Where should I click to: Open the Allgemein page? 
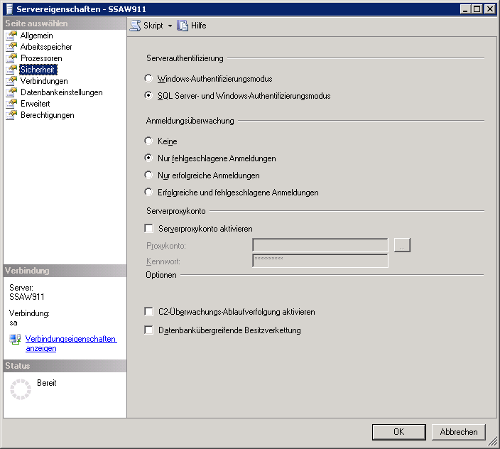click(37, 35)
